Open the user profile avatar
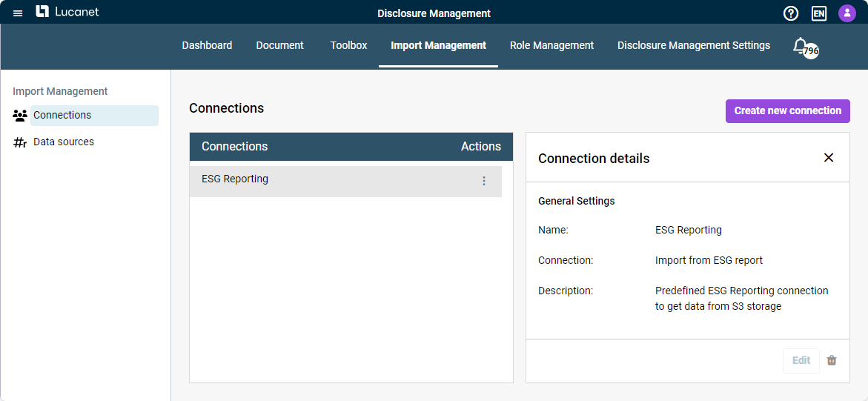Screen dimensions: 868x401 [847, 13]
